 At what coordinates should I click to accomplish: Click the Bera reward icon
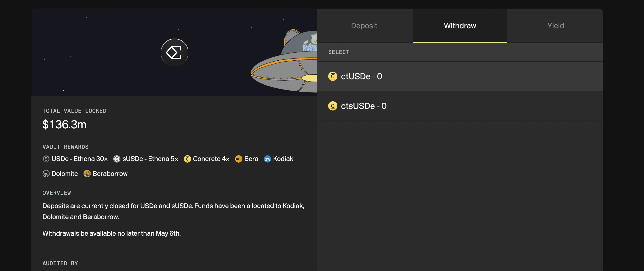tap(239, 159)
